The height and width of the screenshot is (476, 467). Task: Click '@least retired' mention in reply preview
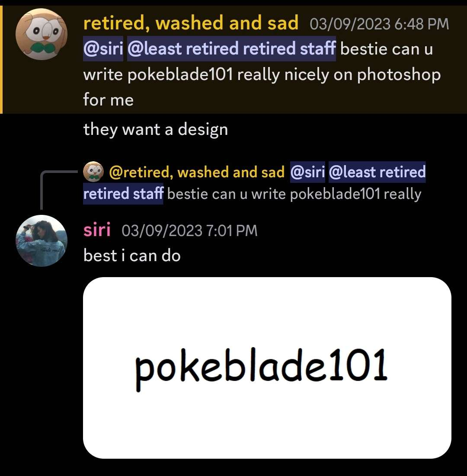point(377,172)
